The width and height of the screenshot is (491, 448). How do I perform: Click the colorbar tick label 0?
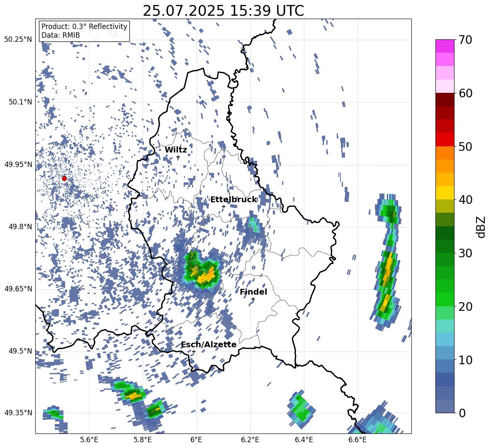(x=462, y=413)
